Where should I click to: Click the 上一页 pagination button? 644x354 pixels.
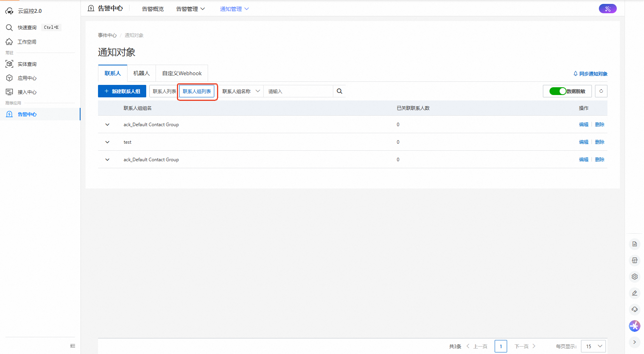coord(477,346)
